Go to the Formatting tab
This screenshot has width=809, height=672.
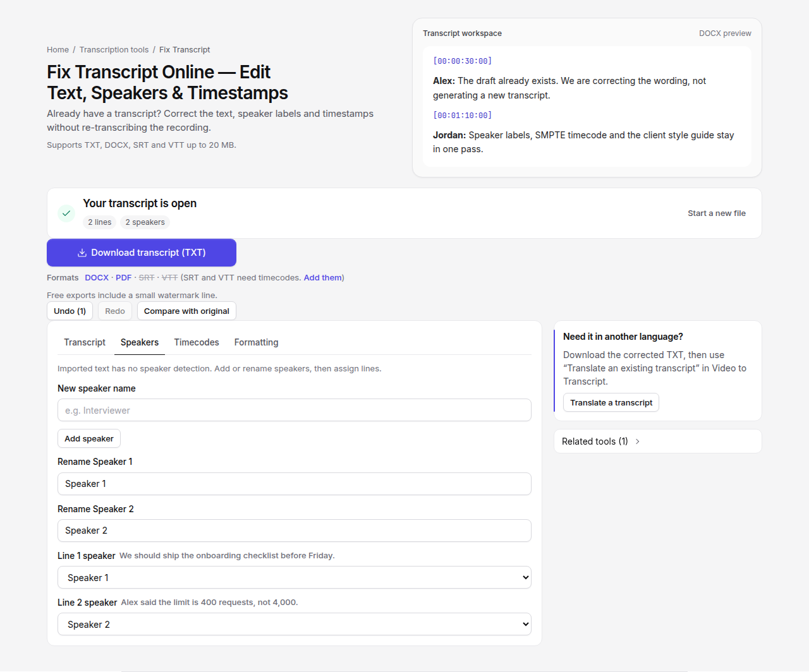coord(256,342)
